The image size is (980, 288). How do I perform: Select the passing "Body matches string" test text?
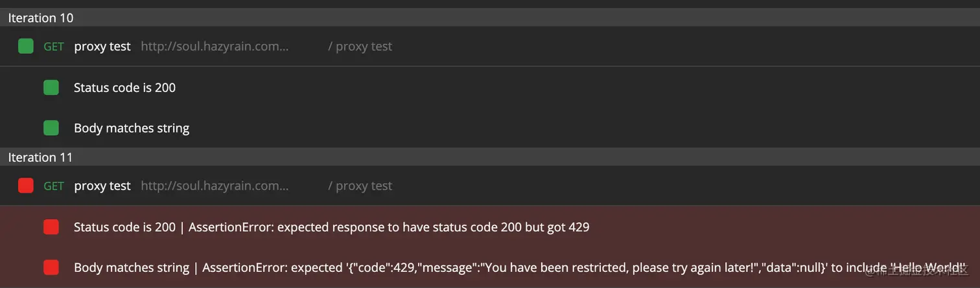pyautogui.click(x=132, y=128)
